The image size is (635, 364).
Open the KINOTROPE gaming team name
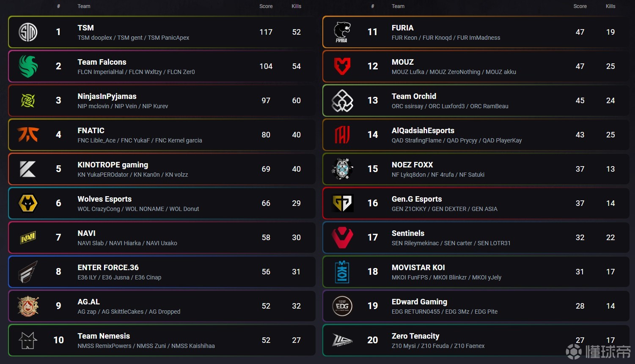[113, 165]
